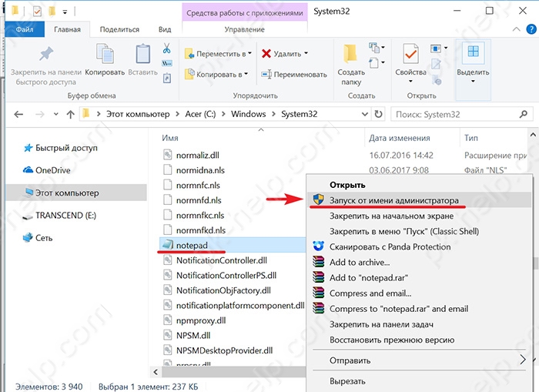
Task: Click Создать папку folder icon
Action: pos(350,54)
